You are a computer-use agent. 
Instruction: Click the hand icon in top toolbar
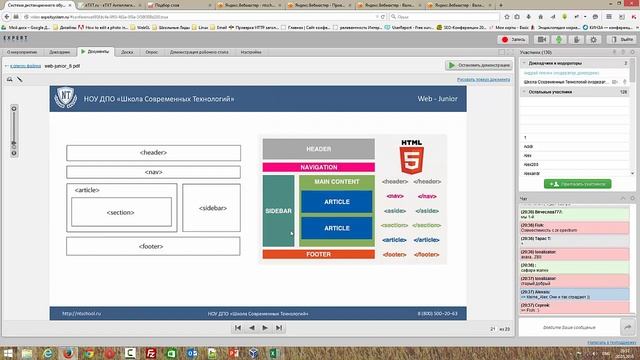pyautogui.click(x=576, y=40)
